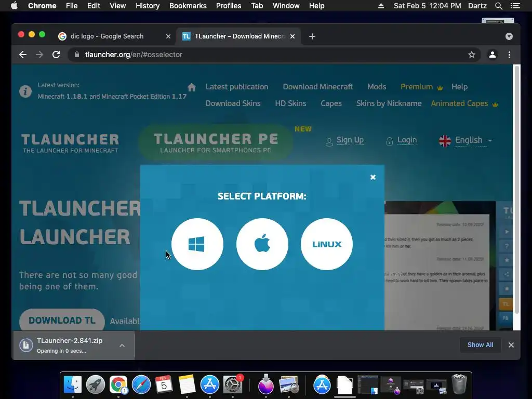Open the English language dropdown
The image size is (532, 399).
465,140
